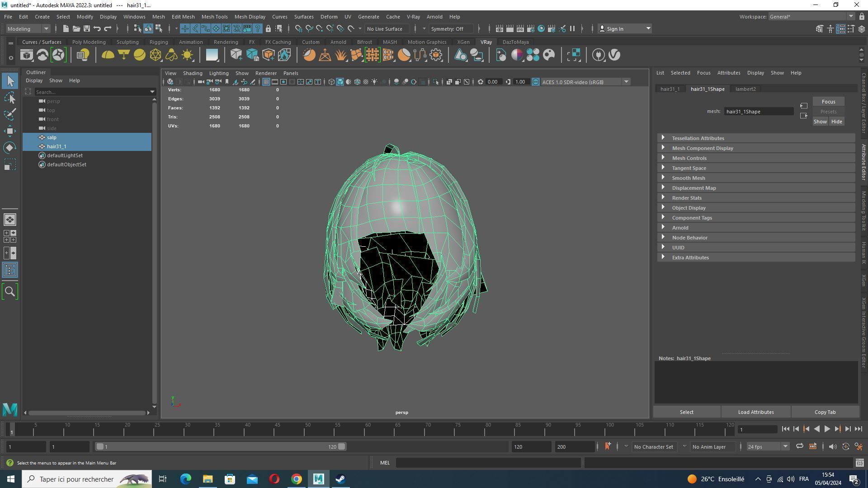
Task: Click the Load Attributes button
Action: tap(755, 412)
